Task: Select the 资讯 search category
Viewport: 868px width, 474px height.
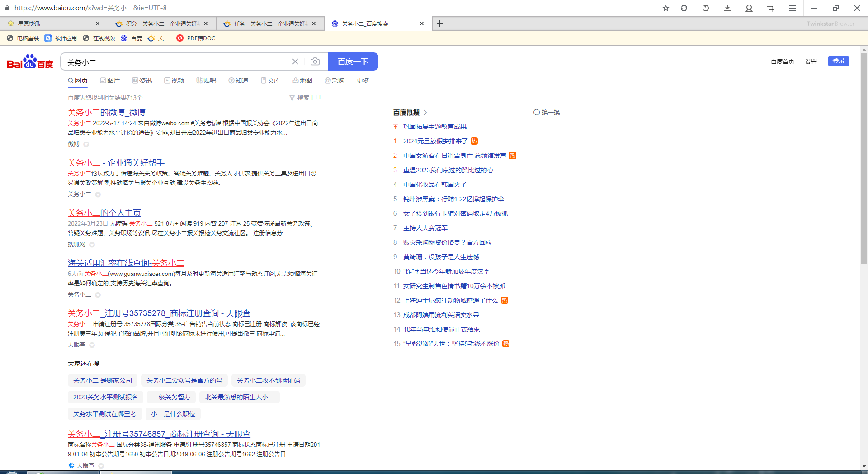Action: (x=142, y=81)
